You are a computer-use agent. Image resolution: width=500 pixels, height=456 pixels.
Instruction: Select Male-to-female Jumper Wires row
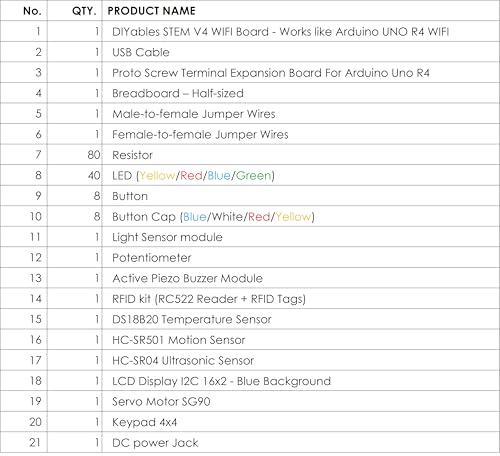(x=250, y=114)
